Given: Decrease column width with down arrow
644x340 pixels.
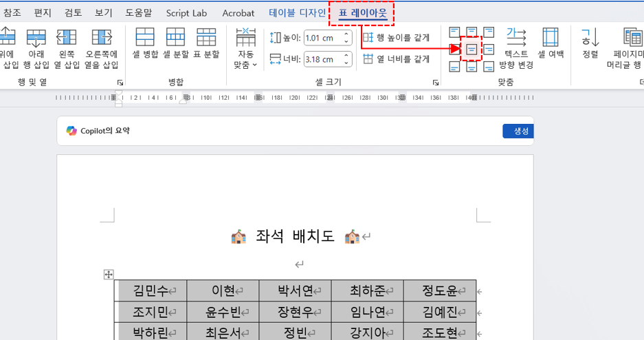Looking at the screenshot, I should 346,63.
